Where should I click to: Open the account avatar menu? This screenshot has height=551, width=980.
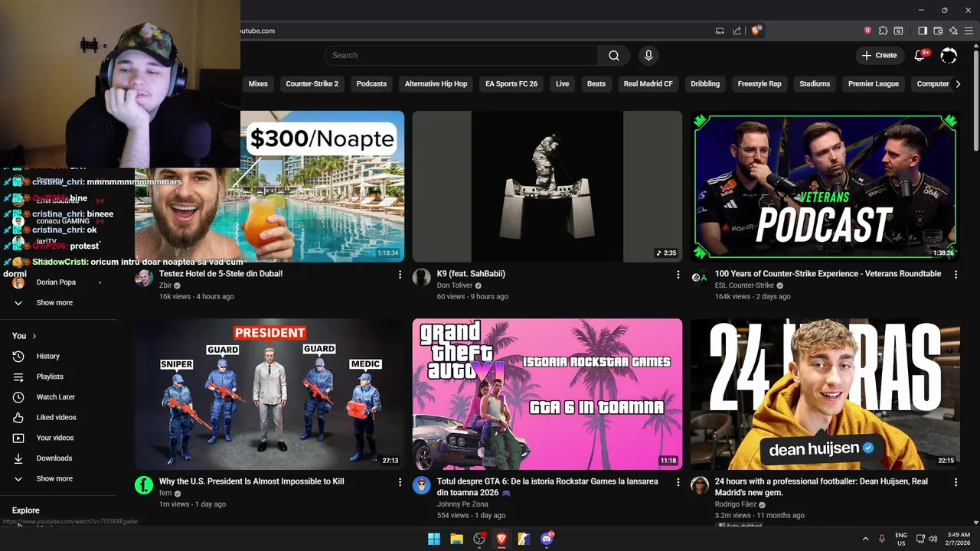tap(949, 55)
